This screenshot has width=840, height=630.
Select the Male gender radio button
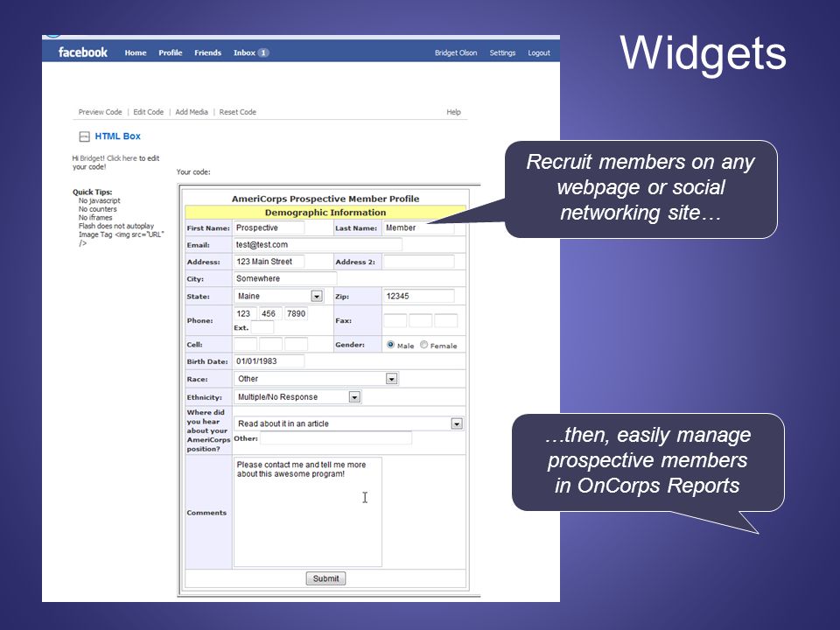390,345
